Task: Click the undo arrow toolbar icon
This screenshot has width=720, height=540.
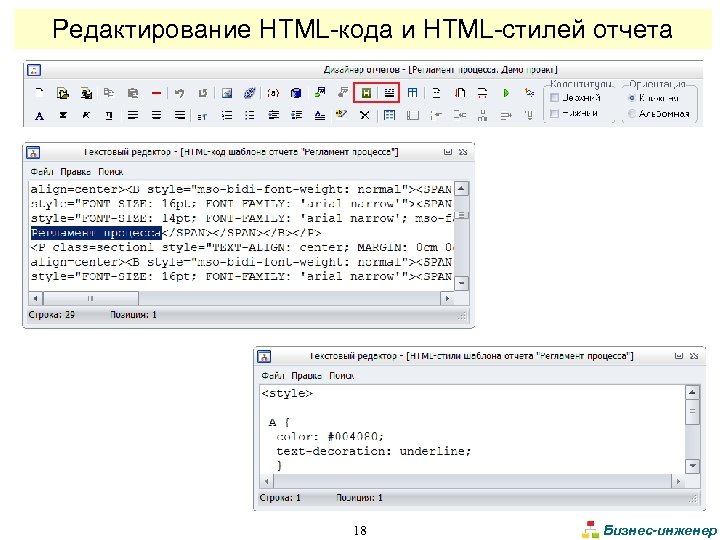Action: (180, 93)
